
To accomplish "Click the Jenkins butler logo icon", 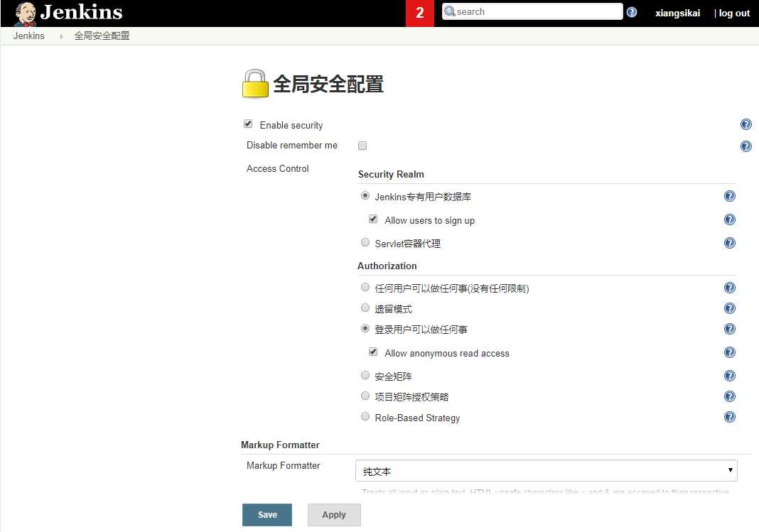I will pos(25,13).
